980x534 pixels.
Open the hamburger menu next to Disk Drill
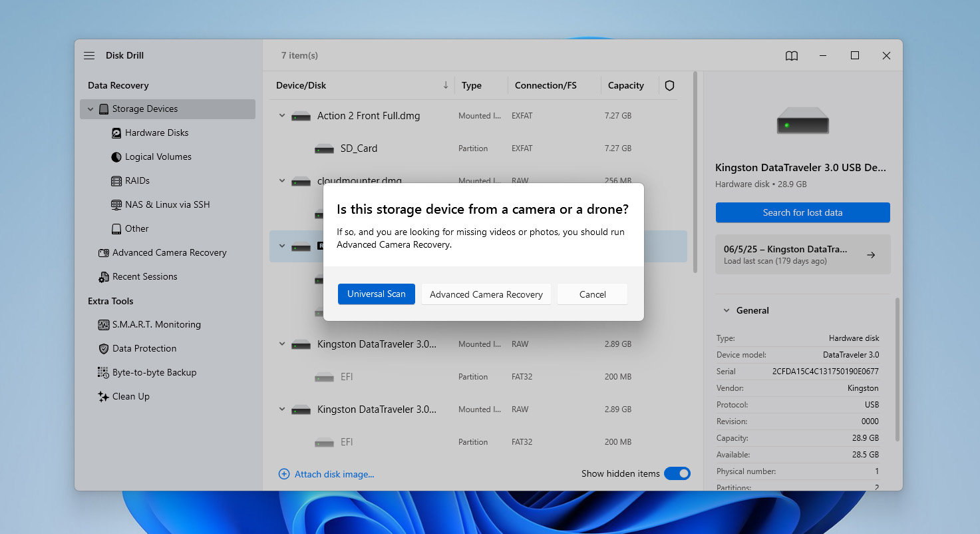point(89,56)
